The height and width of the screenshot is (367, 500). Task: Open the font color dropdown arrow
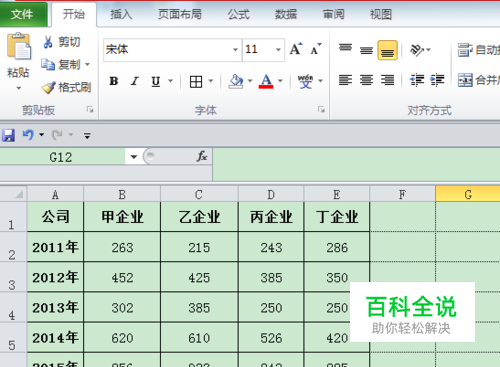(x=280, y=81)
